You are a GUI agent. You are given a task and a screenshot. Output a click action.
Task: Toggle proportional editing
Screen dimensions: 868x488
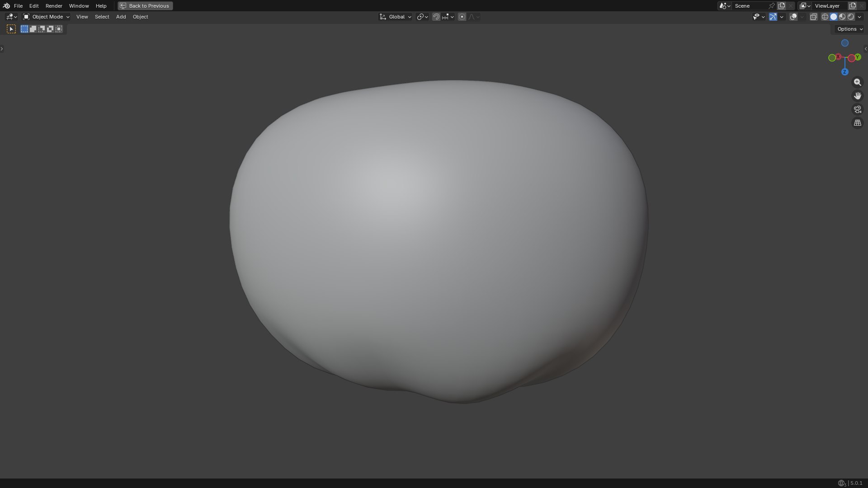462,17
